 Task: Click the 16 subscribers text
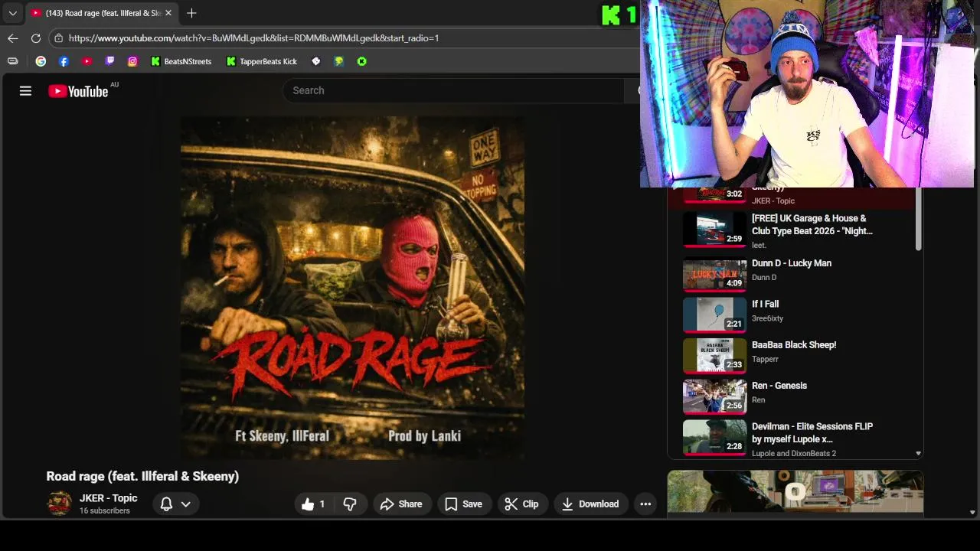(x=104, y=511)
